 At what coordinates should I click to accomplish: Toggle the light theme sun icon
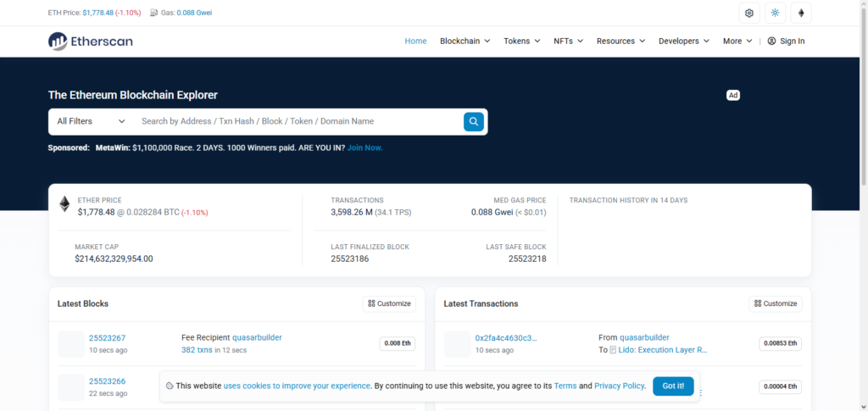[775, 14]
